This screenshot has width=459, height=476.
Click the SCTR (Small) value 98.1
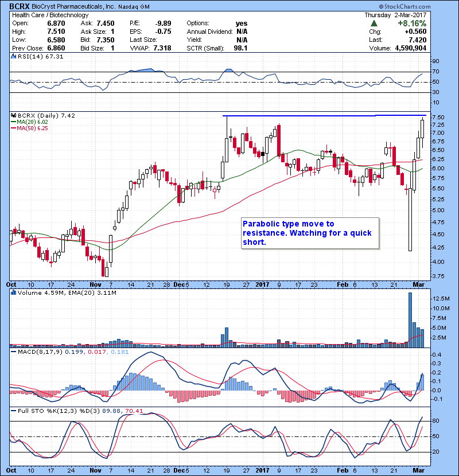[240, 48]
